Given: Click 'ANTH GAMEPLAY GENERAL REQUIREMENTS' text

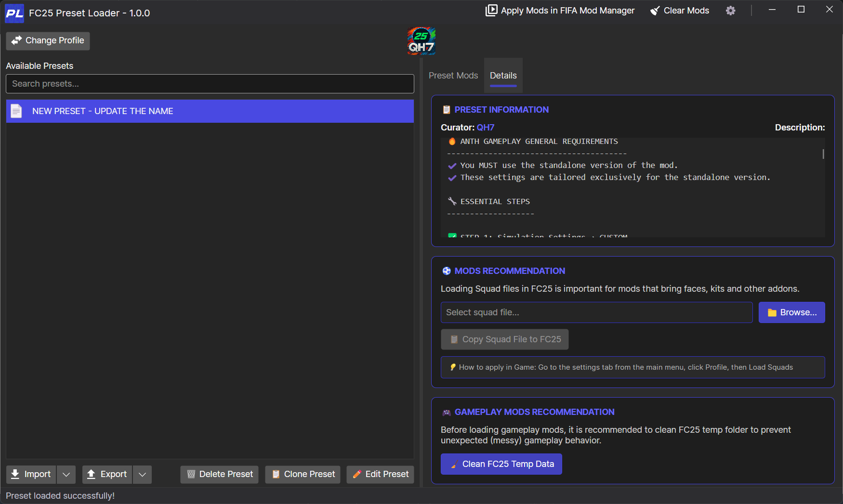Looking at the screenshot, I should tap(539, 142).
